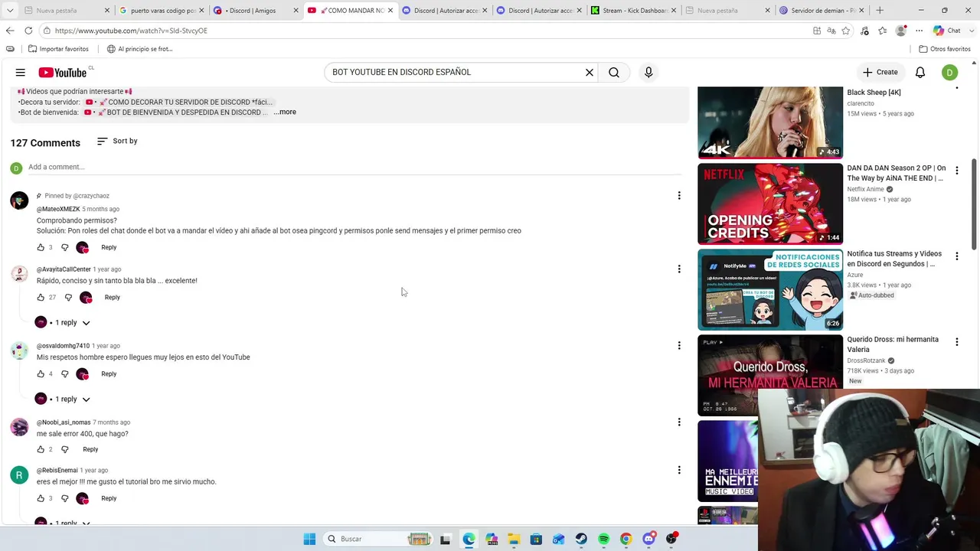Image resolution: width=980 pixels, height=551 pixels.
Task: Open options menu for RebisEnemai's comment
Action: pyautogui.click(x=679, y=470)
